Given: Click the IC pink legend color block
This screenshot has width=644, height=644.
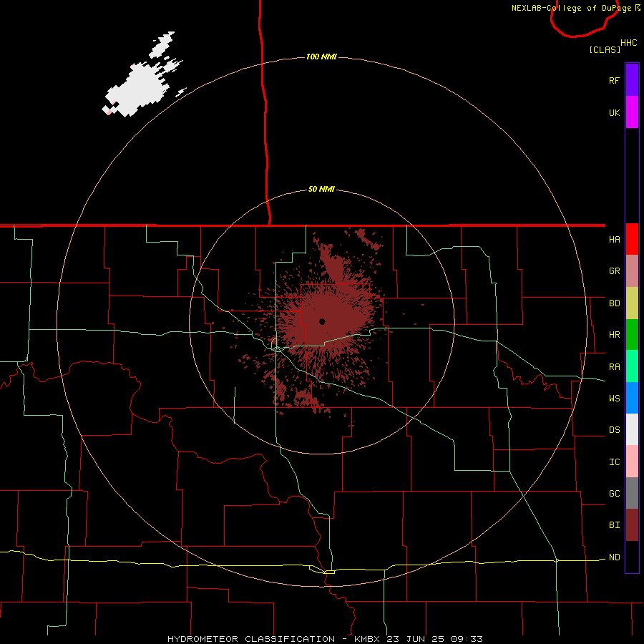Looking at the screenshot, I should coord(632,462).
